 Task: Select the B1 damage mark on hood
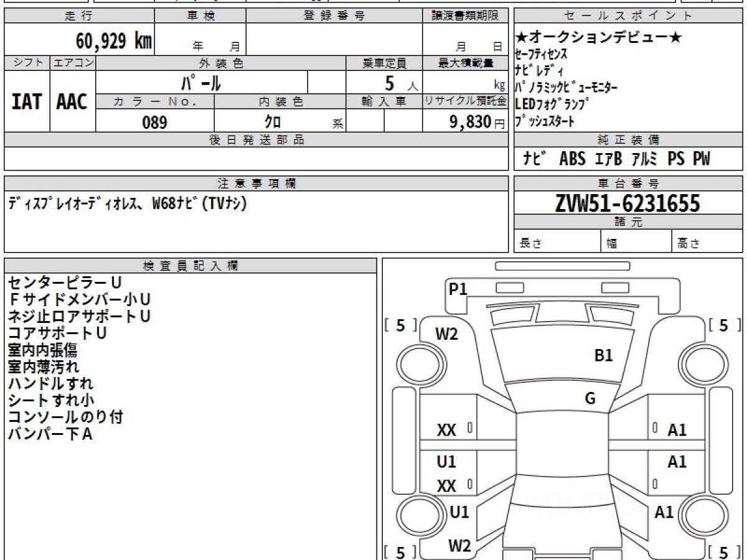603,355
